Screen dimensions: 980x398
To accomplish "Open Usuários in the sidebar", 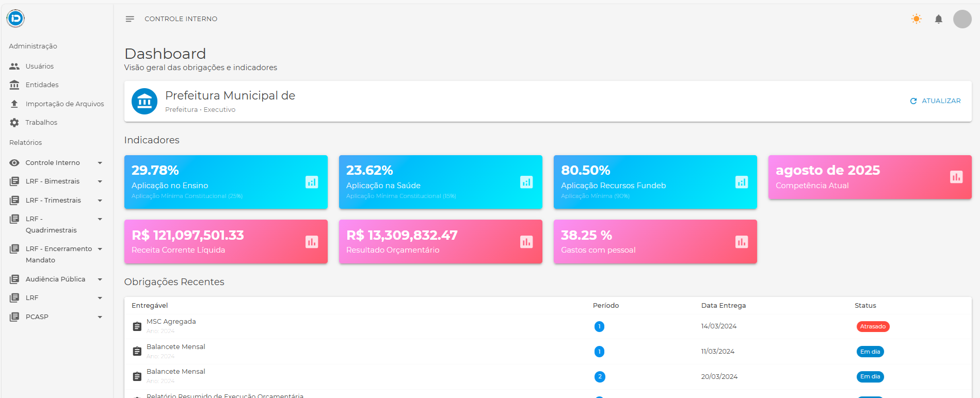I will click(40, 67).
